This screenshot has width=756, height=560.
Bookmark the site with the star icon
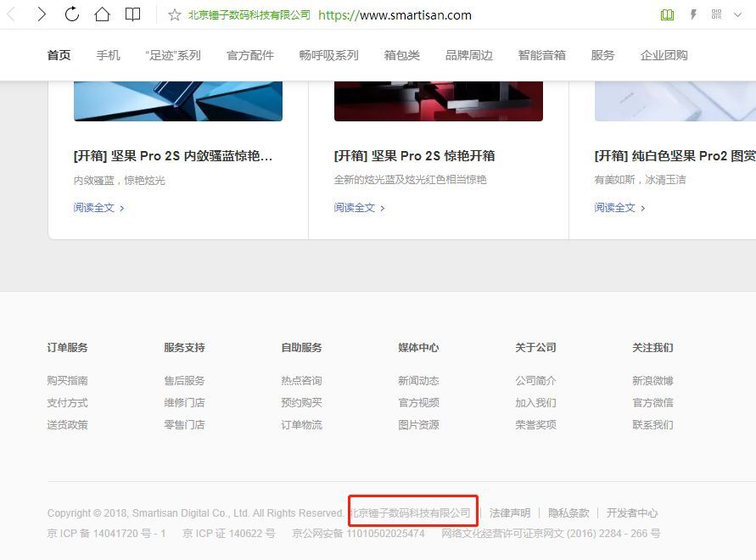175,15
